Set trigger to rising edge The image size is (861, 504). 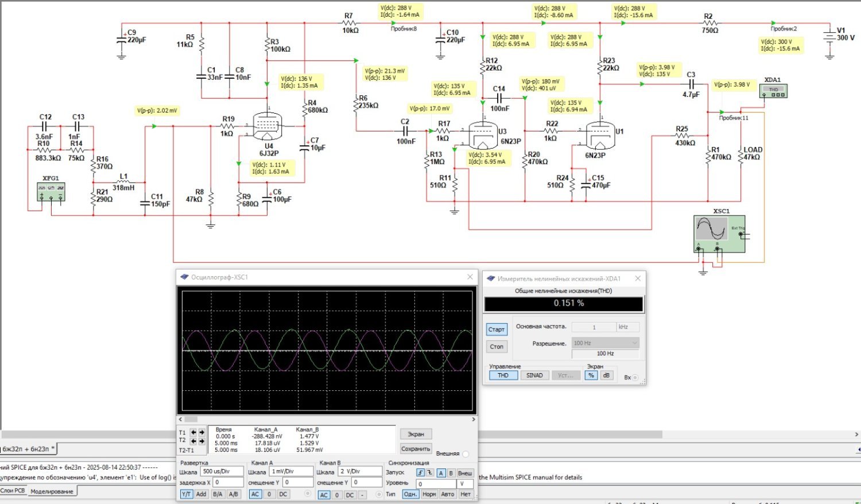pos(421,473)
